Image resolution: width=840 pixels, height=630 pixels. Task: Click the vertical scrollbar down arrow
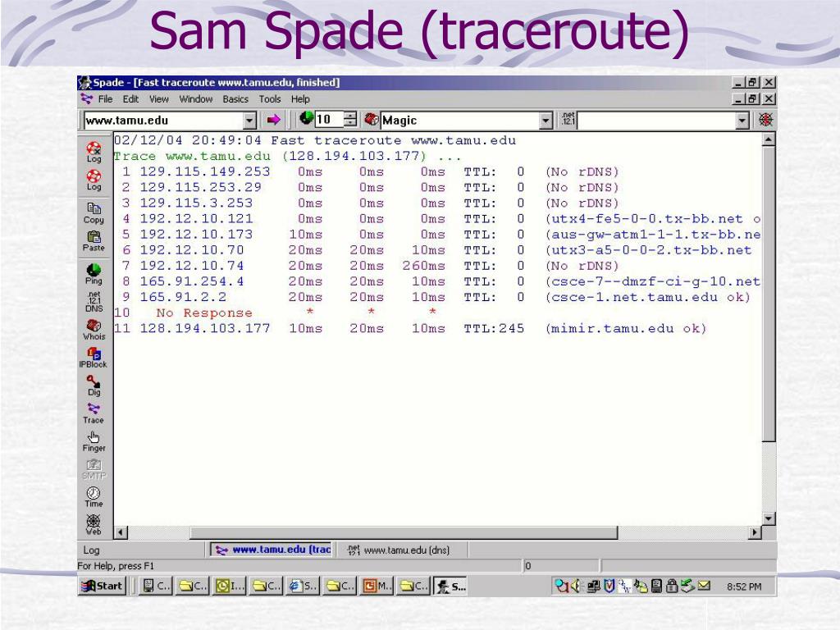[x=768, y=518]
